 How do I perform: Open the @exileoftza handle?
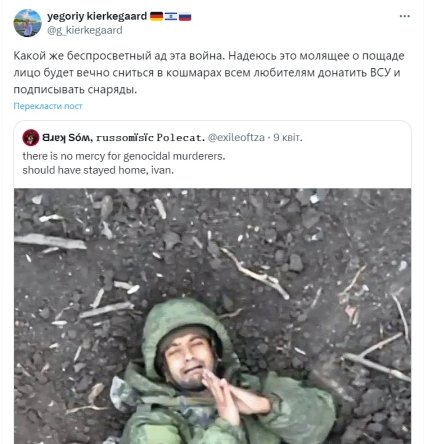(x=236, y=137)
